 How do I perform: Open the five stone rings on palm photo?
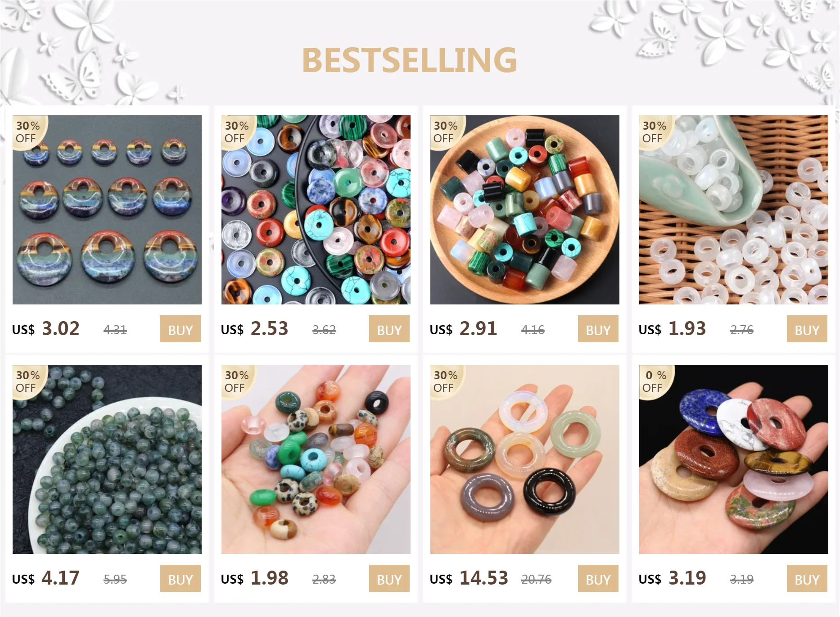tap(525, 459)
